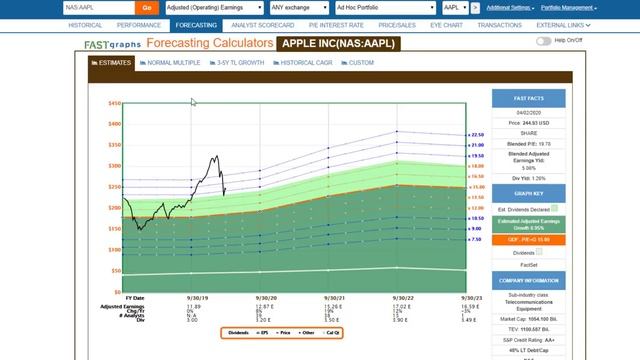Image resolution: width=640 pixels, height=360 pixels.
Task: Click the Div Yld value row
Action: point(529,178)
